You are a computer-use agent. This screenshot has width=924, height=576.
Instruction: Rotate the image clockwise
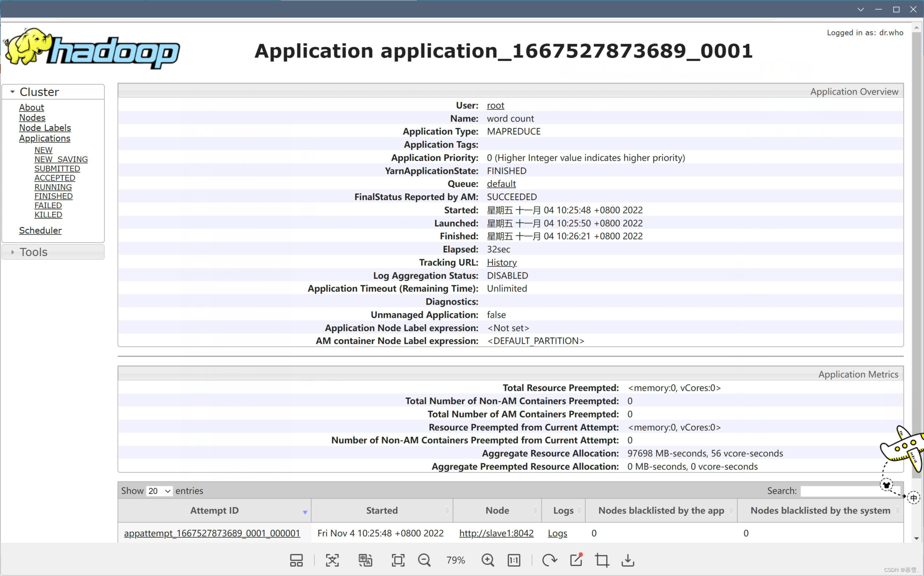(550, 560)
